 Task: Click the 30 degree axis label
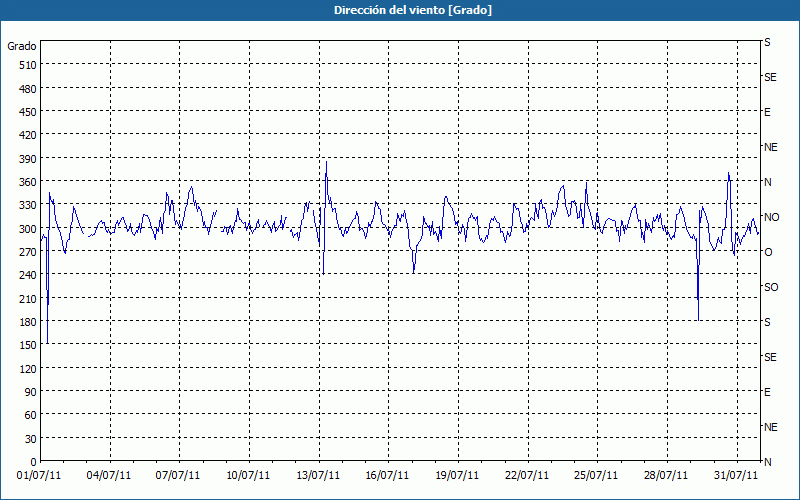click(x=31, y=439)
